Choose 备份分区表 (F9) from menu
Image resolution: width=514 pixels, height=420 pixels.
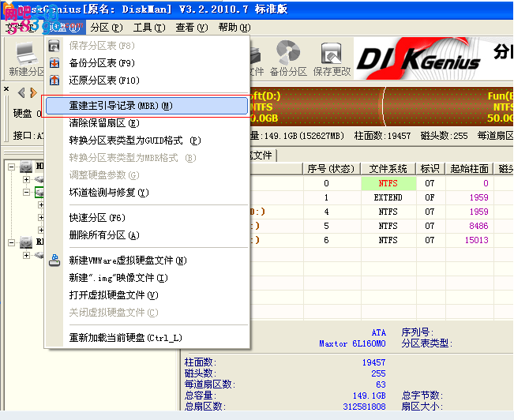click(x=147, y=63)
